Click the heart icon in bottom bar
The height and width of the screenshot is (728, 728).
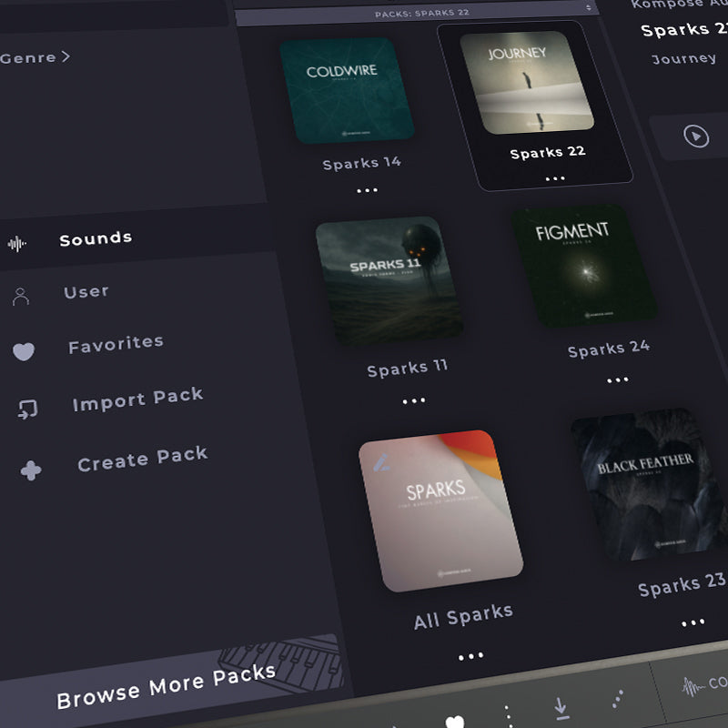(x=454, y=722)
